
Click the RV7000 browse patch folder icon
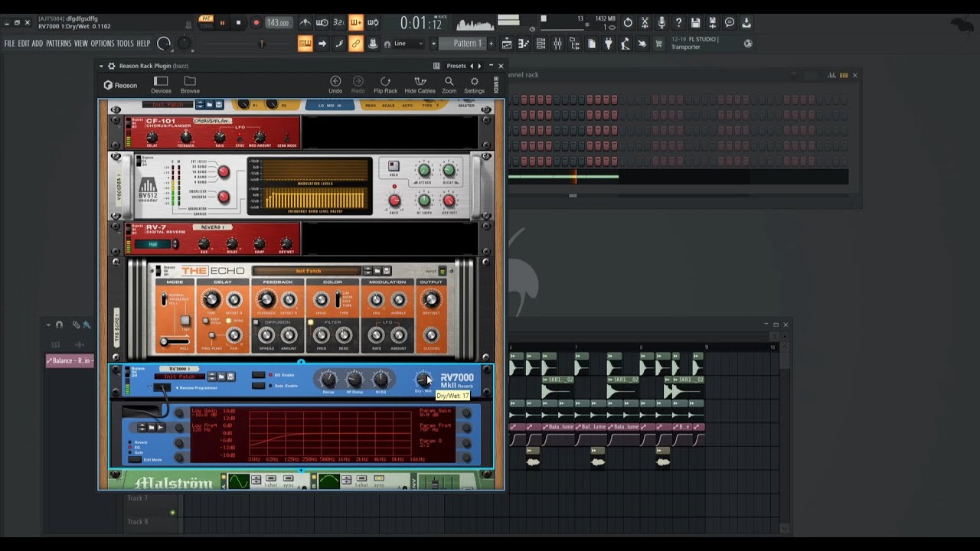click(221, 377)
